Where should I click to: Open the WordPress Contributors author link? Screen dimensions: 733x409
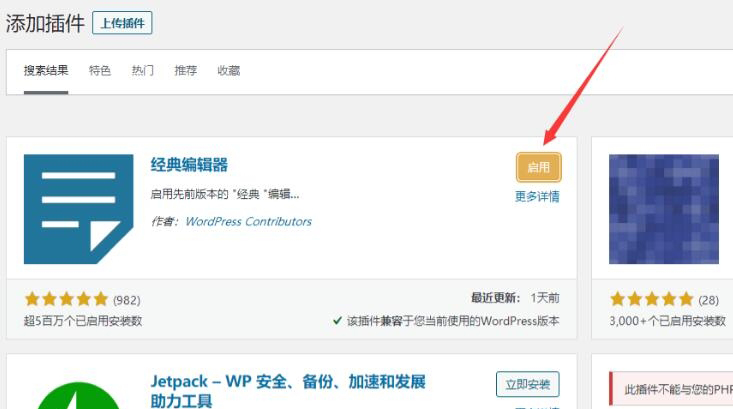[248, 221]
